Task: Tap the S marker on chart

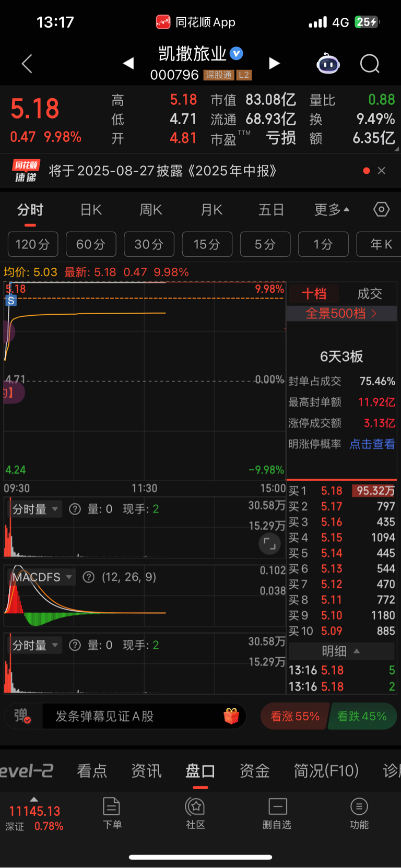Action: coord(11,301)
